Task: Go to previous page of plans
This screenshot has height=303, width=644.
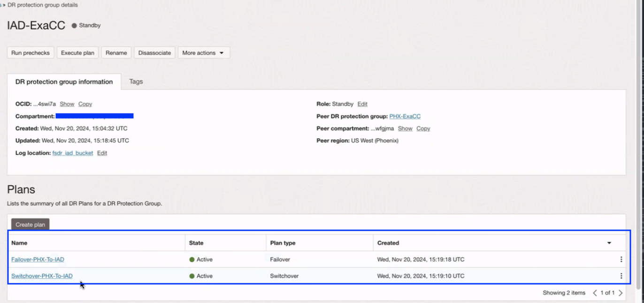Action: pyautogui.click(x=595, y=293)
